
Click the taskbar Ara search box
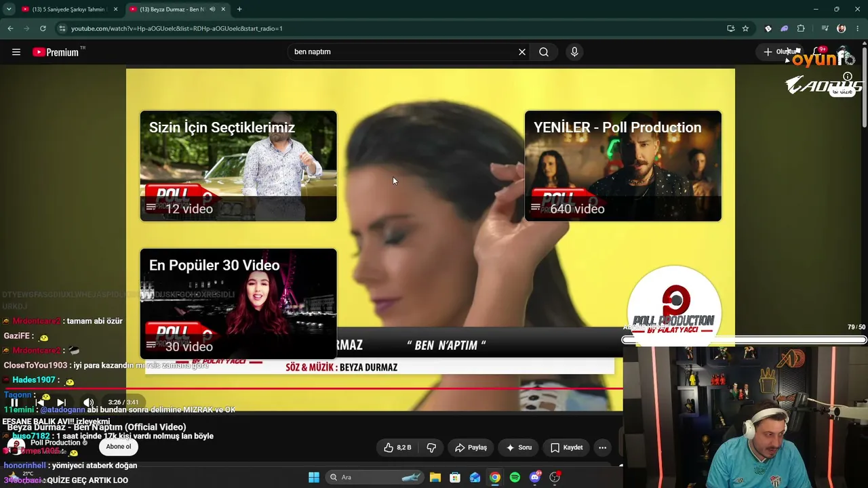(x=375, y=477)
